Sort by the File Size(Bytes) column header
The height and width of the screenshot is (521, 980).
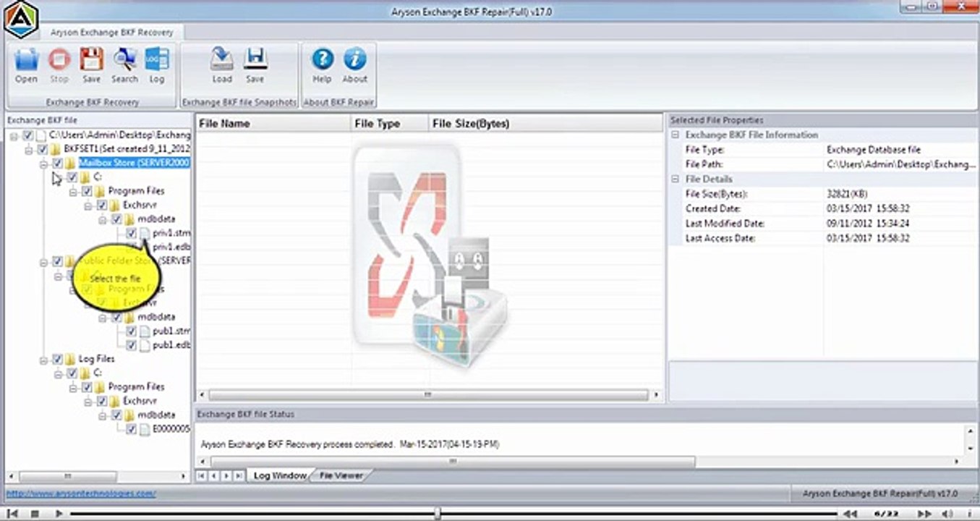pyautogui.click(x=546, y=124)
